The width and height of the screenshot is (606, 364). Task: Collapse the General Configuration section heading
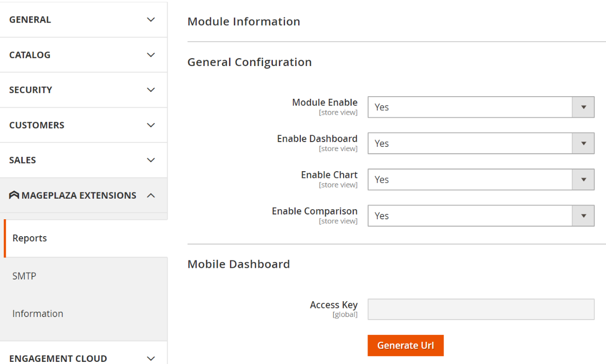pos(250,62)
